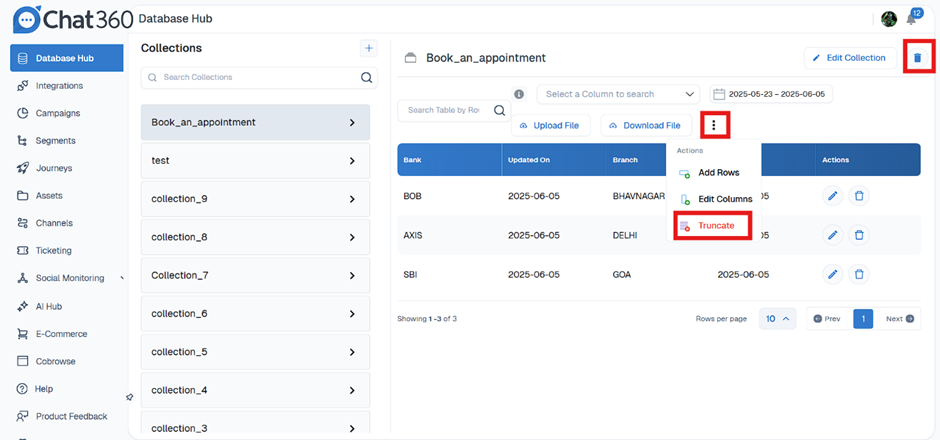Open the date range picker field
Screen dimensions: 940x440
click(771, 94)
